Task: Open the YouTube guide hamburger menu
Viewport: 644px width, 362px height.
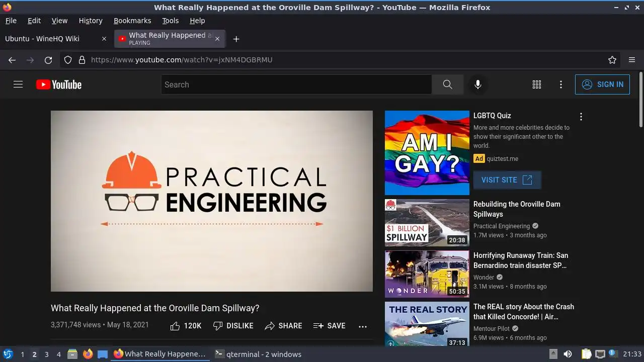Action: 18,84
